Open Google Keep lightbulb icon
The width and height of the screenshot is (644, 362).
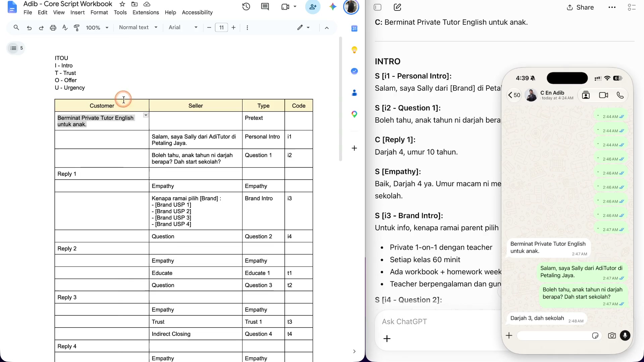click(x=354, y=50)
